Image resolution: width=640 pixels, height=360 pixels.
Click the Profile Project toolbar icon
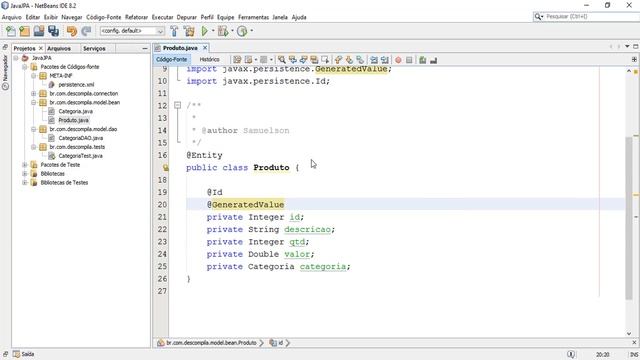click(x=242, y=31)
